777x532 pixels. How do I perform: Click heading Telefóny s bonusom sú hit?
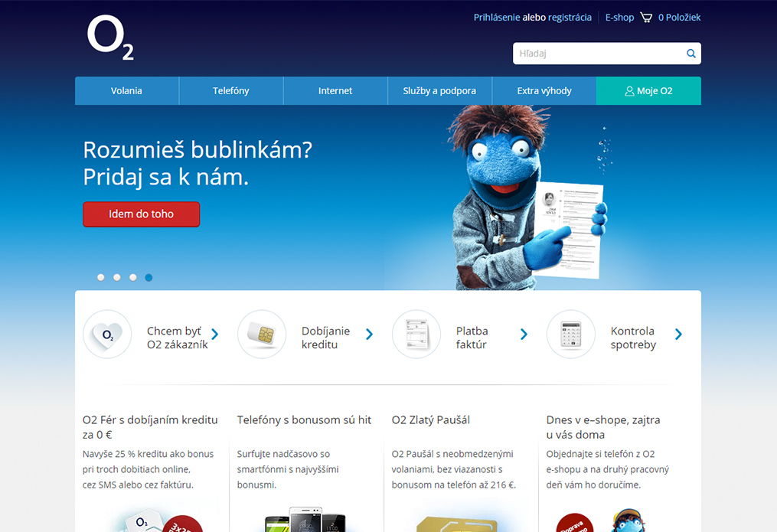click(304, 420)
